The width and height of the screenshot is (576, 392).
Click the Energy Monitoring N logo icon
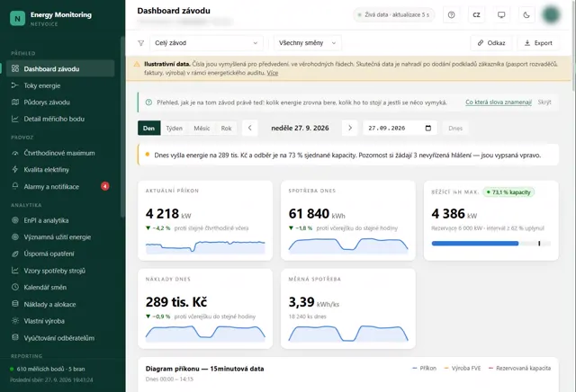tap(17, 18)
